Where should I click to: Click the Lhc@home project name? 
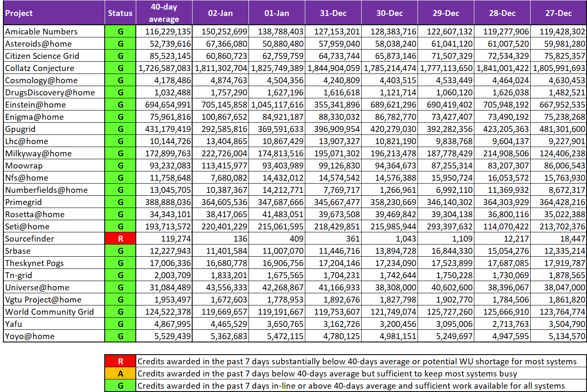(26, 141)
